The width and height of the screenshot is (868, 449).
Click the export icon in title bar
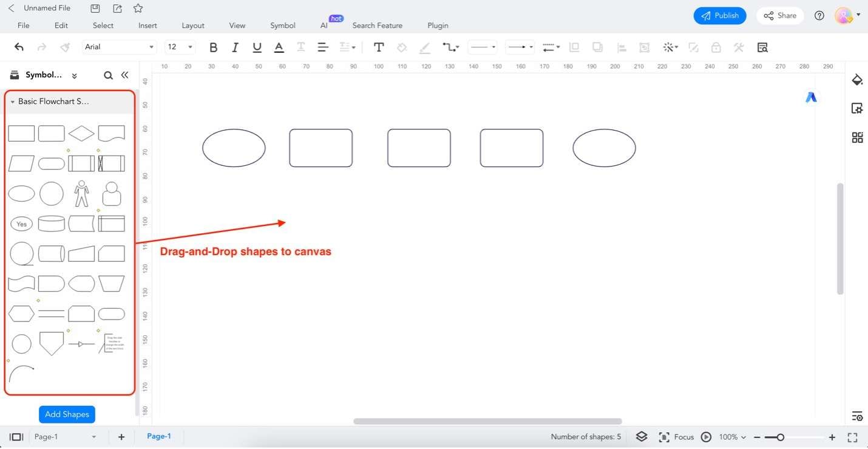[117, 9]
